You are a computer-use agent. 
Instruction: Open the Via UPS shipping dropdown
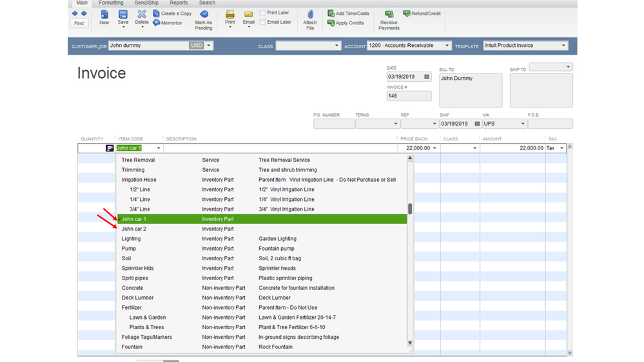coord(523,124)
